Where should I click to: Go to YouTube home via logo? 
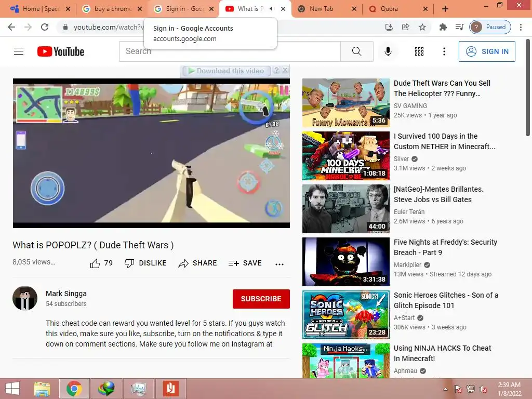(61, 51)
